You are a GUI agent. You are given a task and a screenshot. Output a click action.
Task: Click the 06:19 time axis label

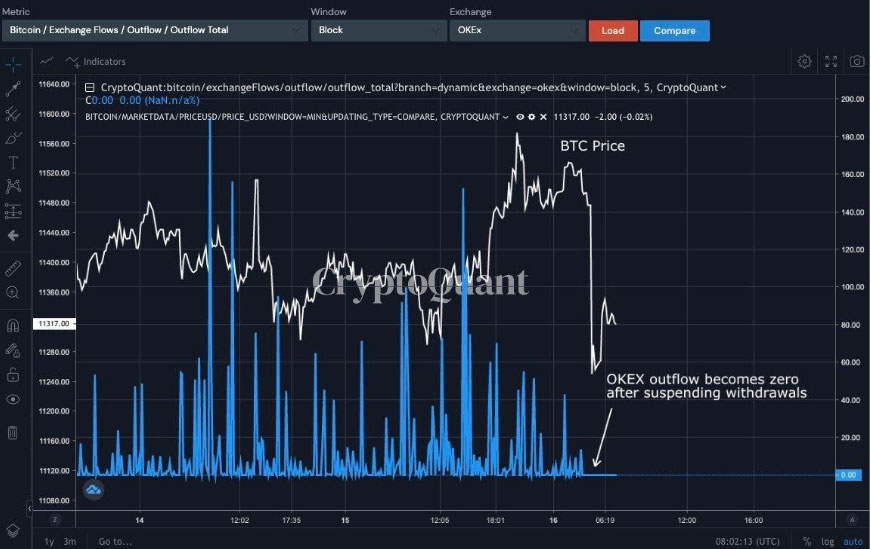point(605,520)
